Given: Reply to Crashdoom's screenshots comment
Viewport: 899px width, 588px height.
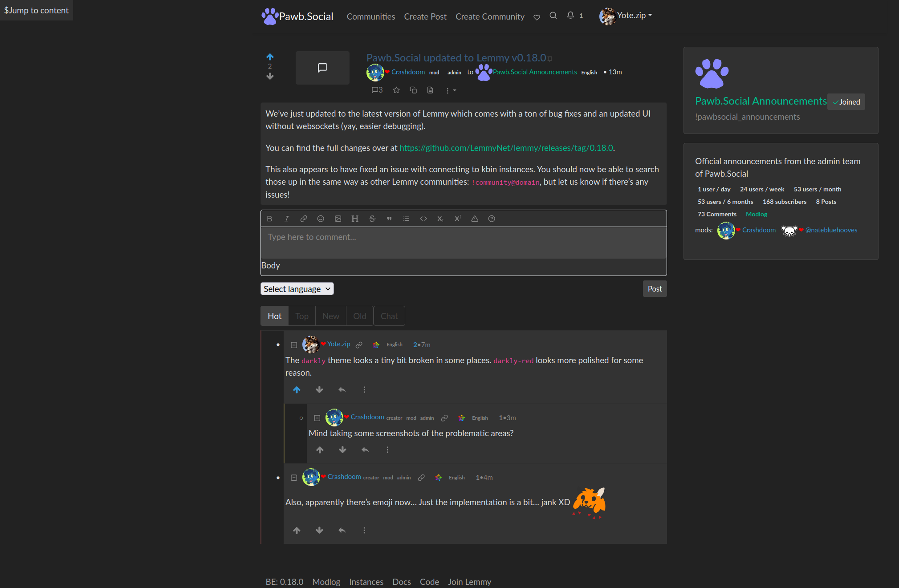Looking at the screenshot, I should click(x=365, y=450).
